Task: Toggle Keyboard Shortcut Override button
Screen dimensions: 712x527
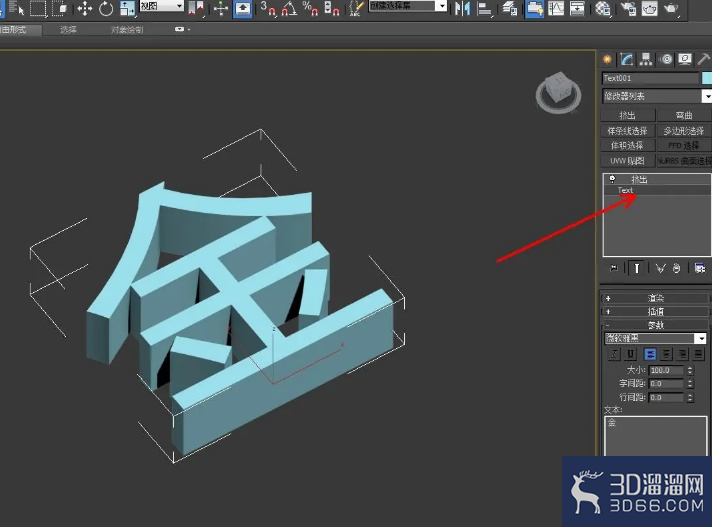Action: click(x=242, y=9)
